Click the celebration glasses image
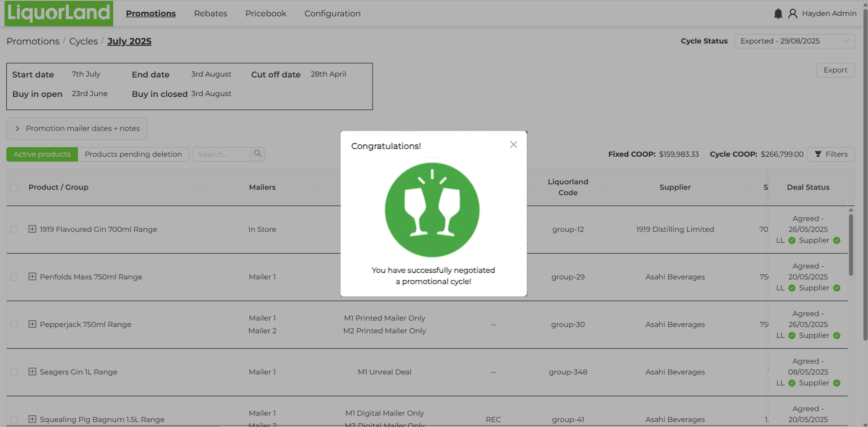Image resolution: width=868 pixels, height=427 pixels. 432,209
